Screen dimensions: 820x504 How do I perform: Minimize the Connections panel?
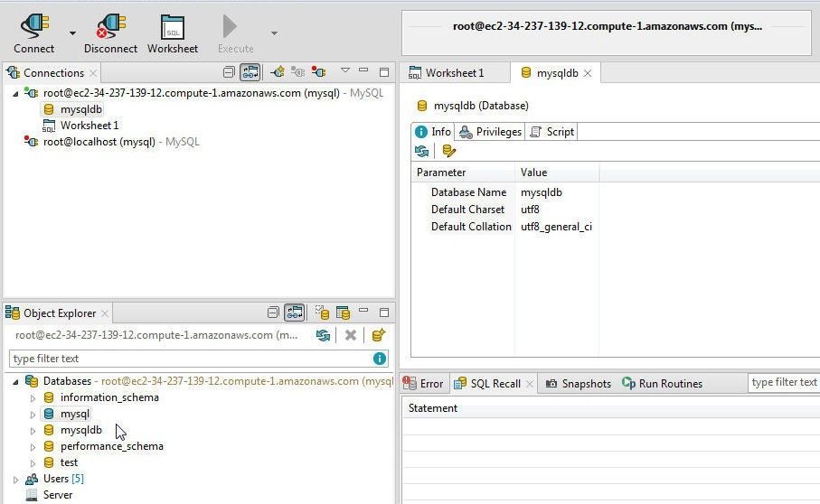(363, 70)
